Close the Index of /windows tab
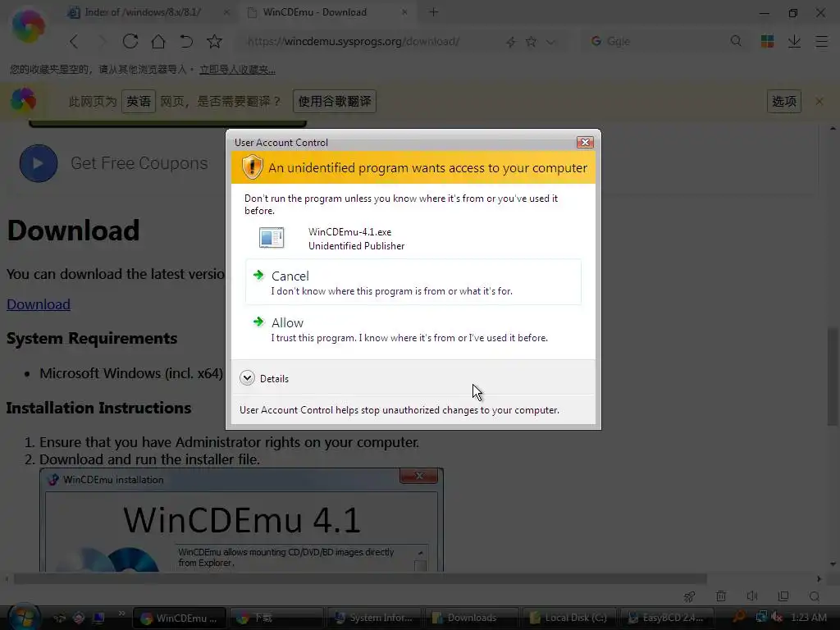 tap(226, 11)
